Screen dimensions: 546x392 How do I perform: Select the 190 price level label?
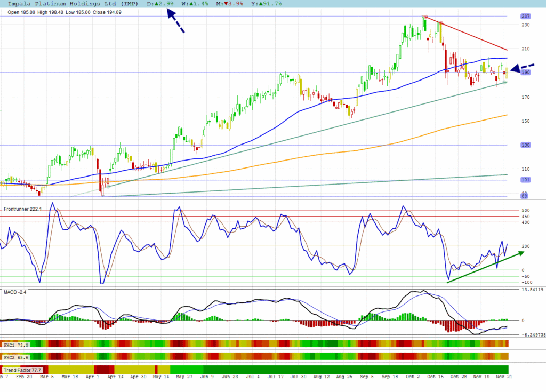pyautogui.click(x=525, y=73)
